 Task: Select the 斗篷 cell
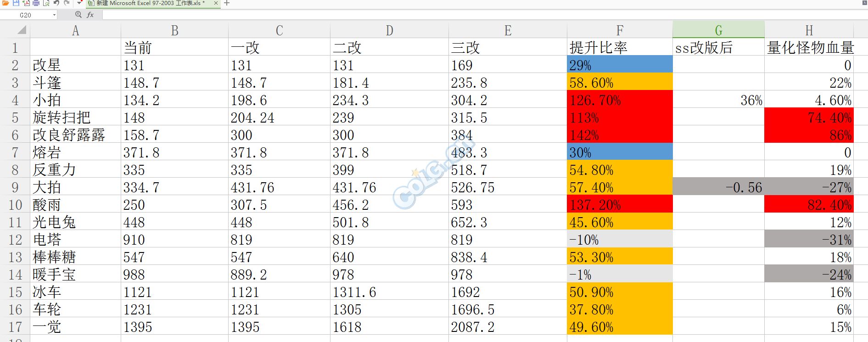click(75, 82)
